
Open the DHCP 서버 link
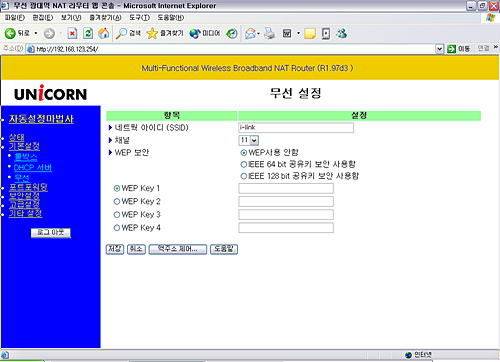33,168
